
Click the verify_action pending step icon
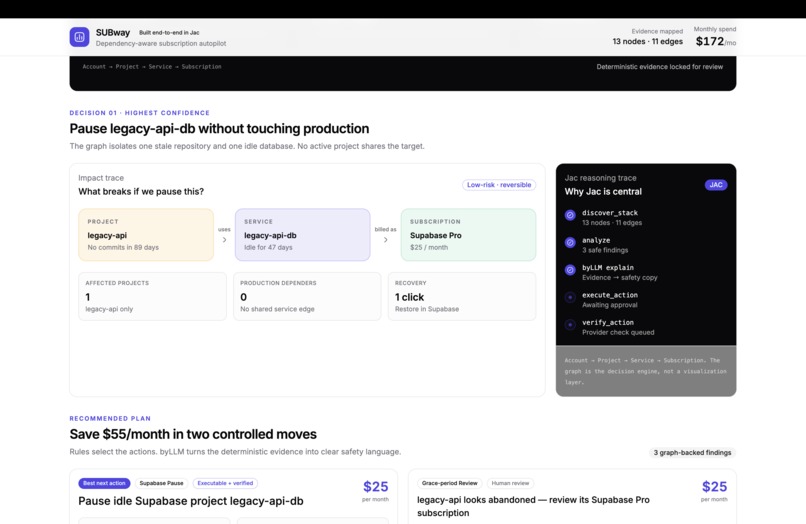click(570, 324)
